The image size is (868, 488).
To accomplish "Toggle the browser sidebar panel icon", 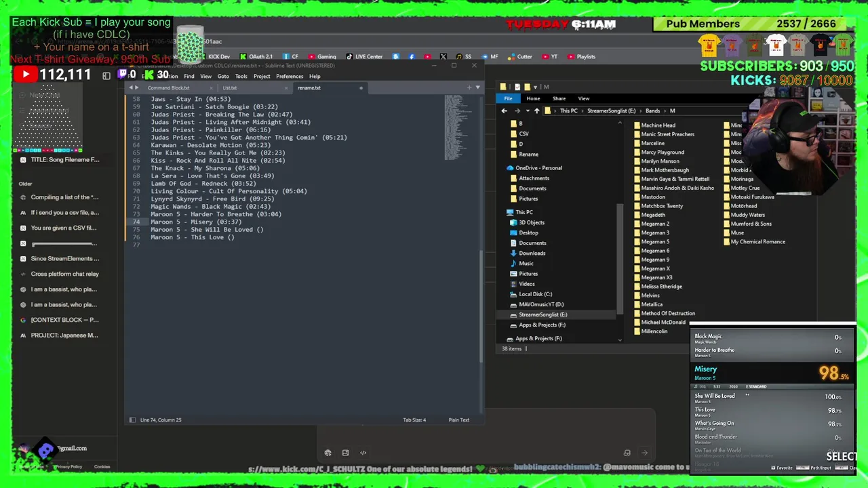I will point(106,76).
